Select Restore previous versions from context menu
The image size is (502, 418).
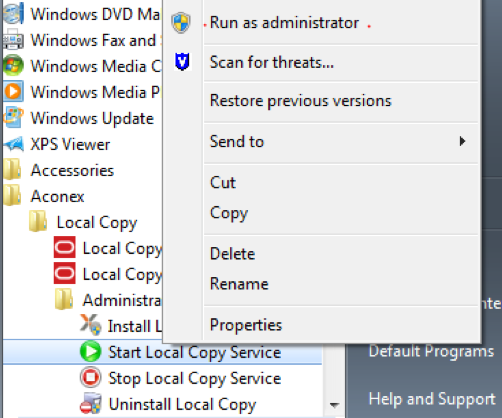tap(300, 101)
